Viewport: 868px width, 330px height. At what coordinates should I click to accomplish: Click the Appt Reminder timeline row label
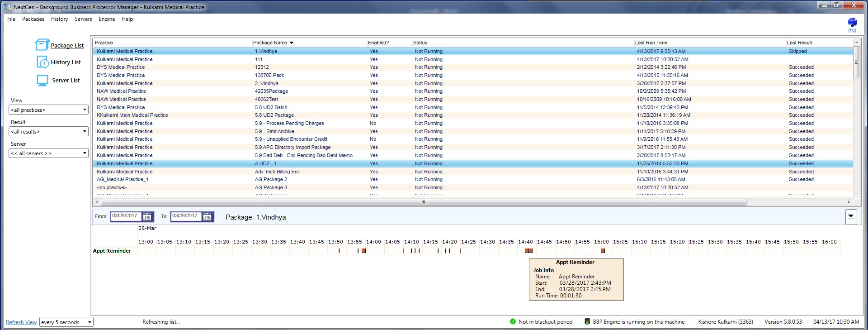pos(112,251)
